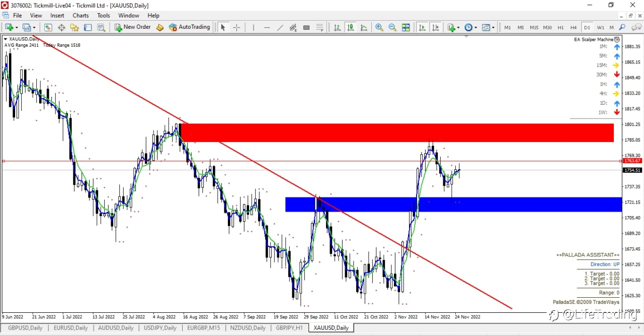The image size is (644, 335).
Task: Draw a horizontal line with the toolbar tool
Action: (x=267, y=27)
